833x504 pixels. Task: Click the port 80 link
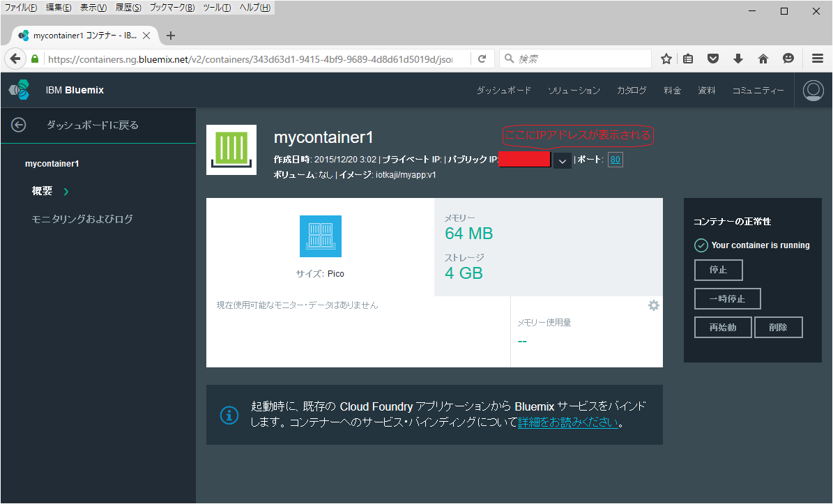tap(616, 160)
